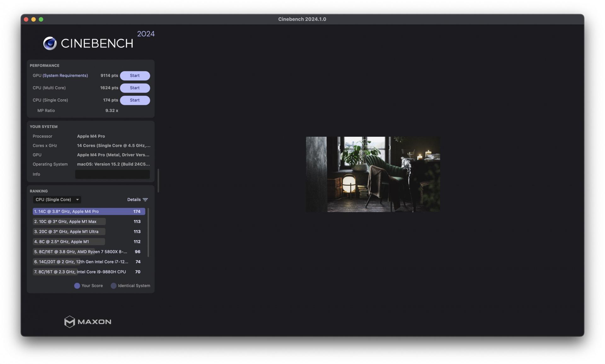Click the Info text field
This screenshot has height=364, width=605.
point(112,174)
